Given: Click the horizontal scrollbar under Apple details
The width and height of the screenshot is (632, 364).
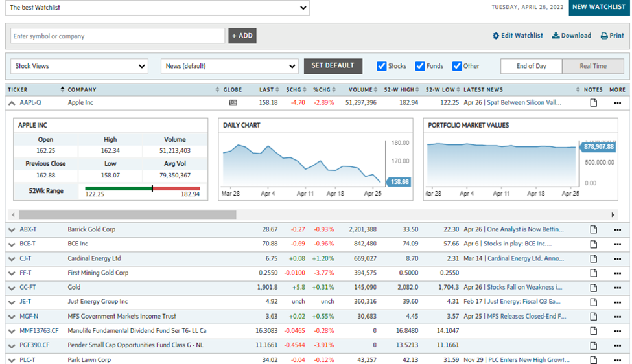Looking at the screenshot, I should pos(128,214).
